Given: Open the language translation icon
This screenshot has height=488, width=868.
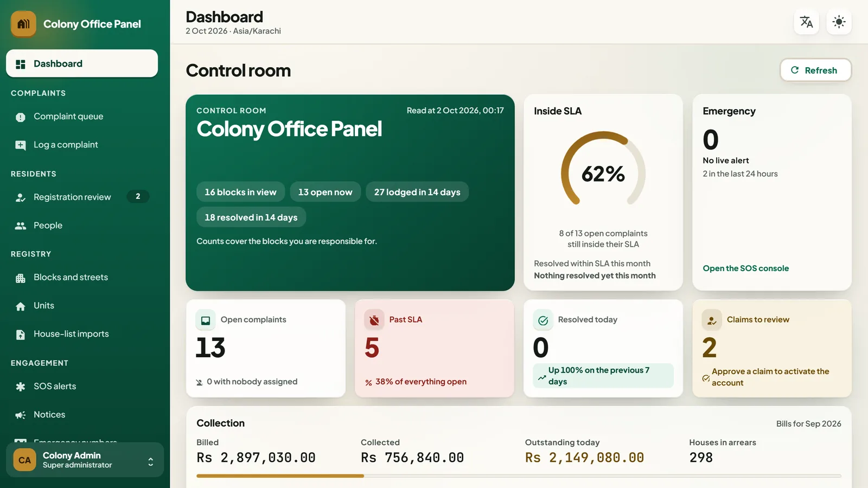Looking at the screenshot, I should tap(806, 22).
